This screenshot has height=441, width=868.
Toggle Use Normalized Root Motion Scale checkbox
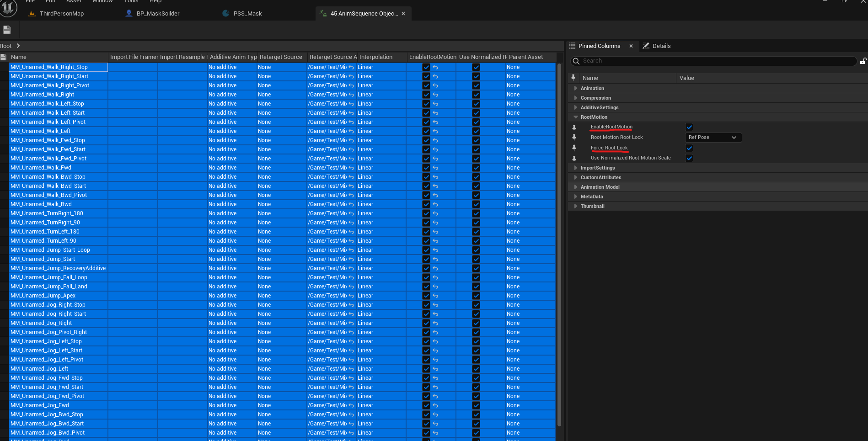(x=689, y=158)
